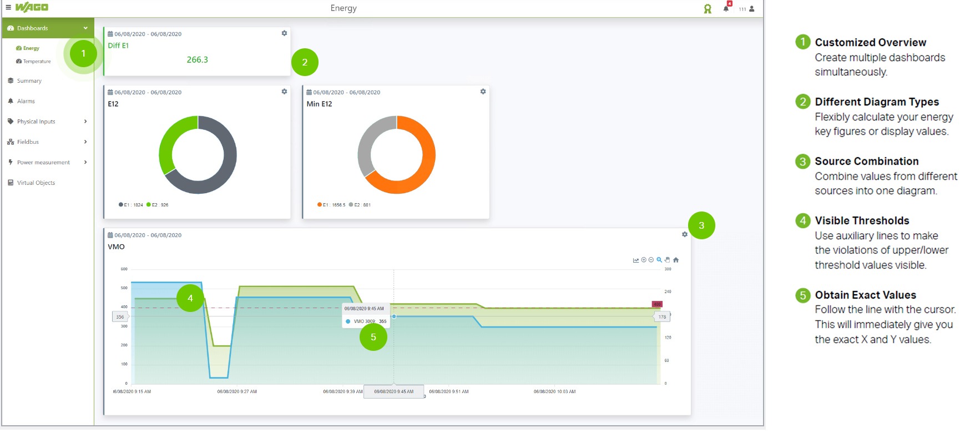980x438 pixels.
Task: Click the Power measurement bolt icon
Action: (x=11, y=162)
